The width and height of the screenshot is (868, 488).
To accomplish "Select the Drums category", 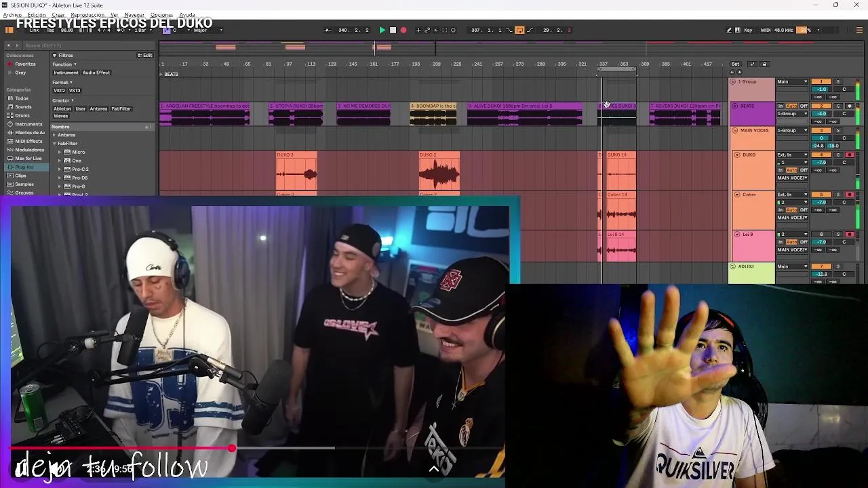I will pyautogui.click(x=22, y=115).
